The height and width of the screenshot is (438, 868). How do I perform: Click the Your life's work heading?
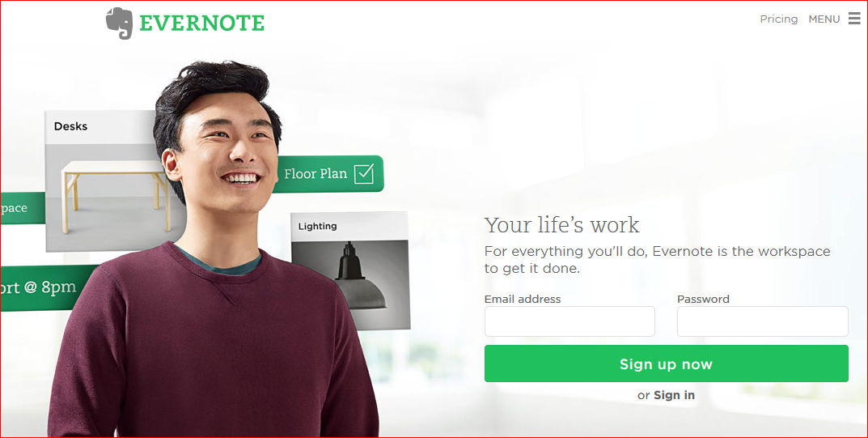tap(562, 225)
